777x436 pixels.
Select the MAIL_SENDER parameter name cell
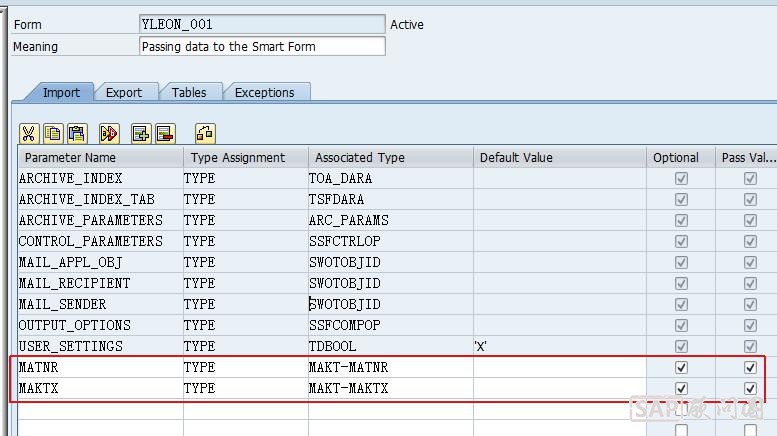point(101,304)
